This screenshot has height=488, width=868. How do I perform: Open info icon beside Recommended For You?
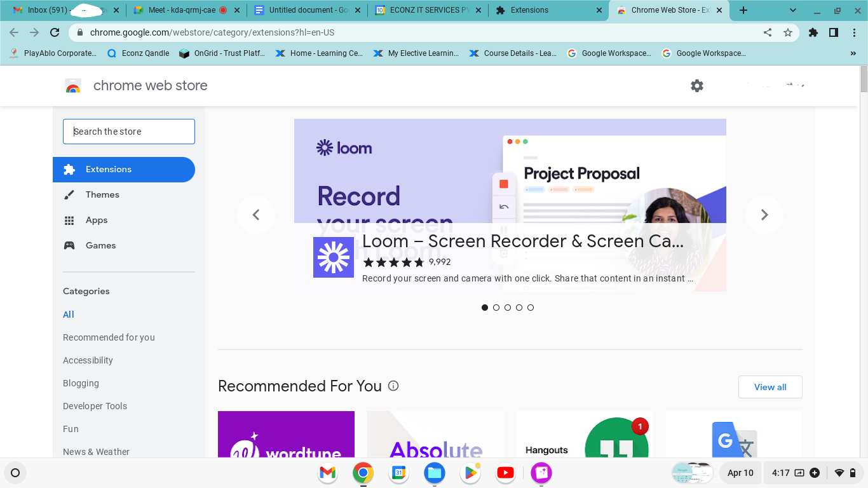tap(393, 386)
